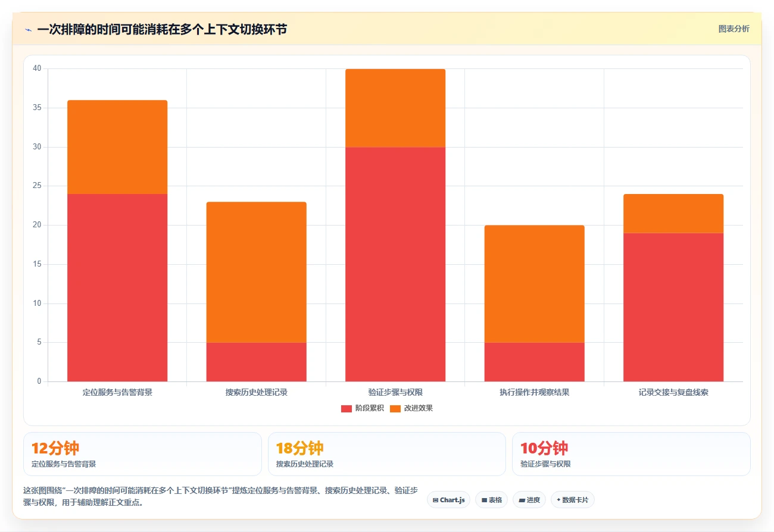Click the 图表分析 label in header
The height and width of the screenshot is (532, 774).
point(734,29)
